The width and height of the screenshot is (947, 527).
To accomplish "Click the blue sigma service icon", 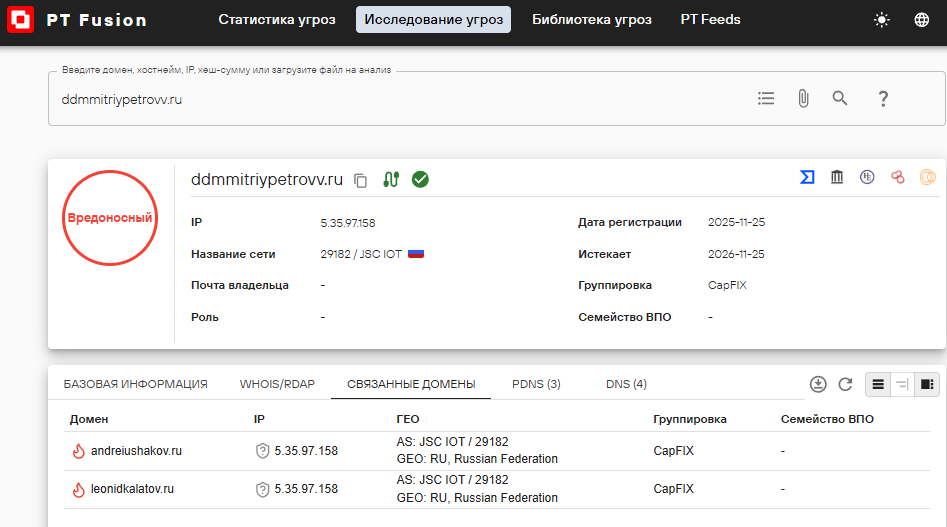I will click(x=806, y=177).
